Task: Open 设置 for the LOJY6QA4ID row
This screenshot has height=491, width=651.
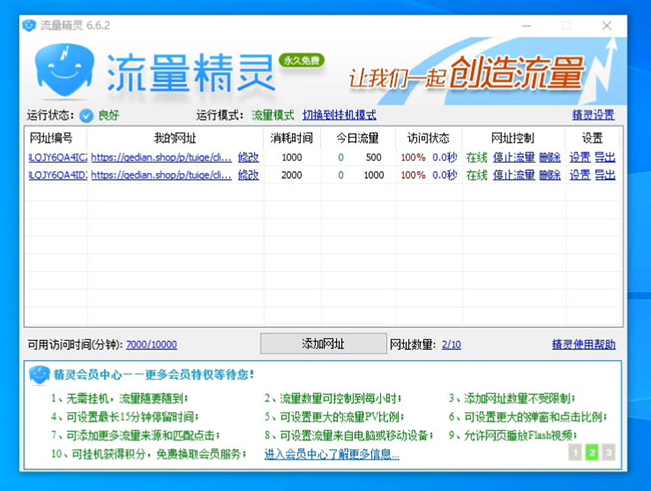Action: 580,175
